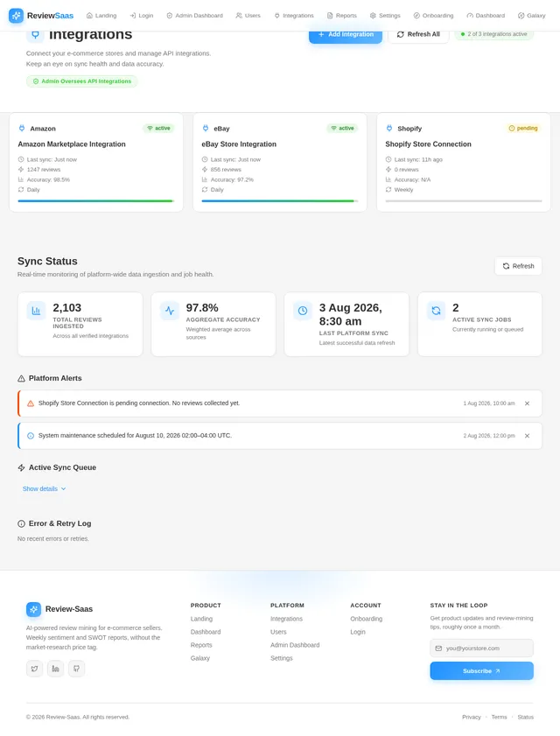This screenshot has height=736, width=560.
Task: Open Settings in top navigation
Action: click(x=385, y=16)
